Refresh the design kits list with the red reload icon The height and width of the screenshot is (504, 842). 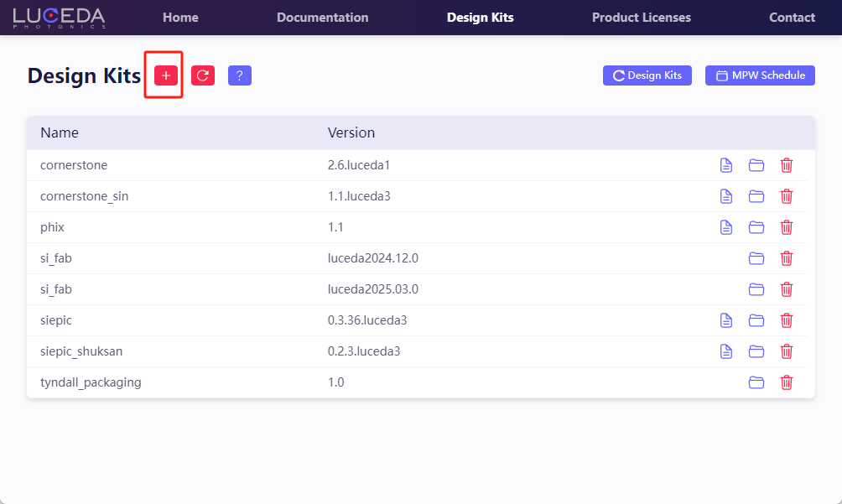tap(203, 75)
